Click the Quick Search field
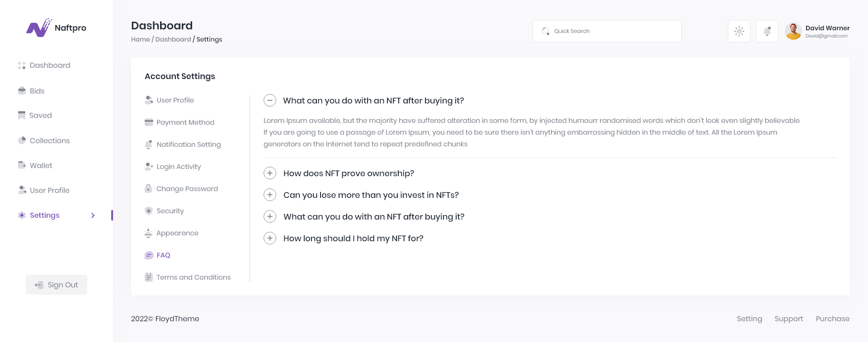 (x=607, y=31)
